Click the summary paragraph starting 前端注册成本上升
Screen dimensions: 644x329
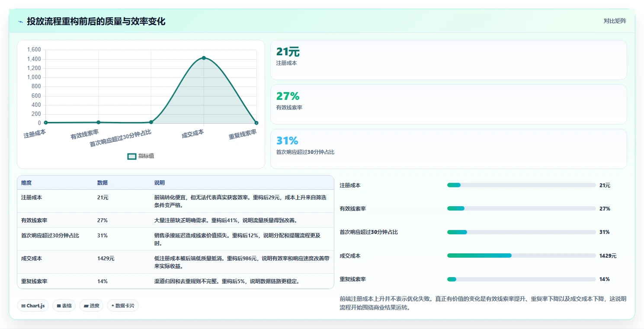(483, 303)
